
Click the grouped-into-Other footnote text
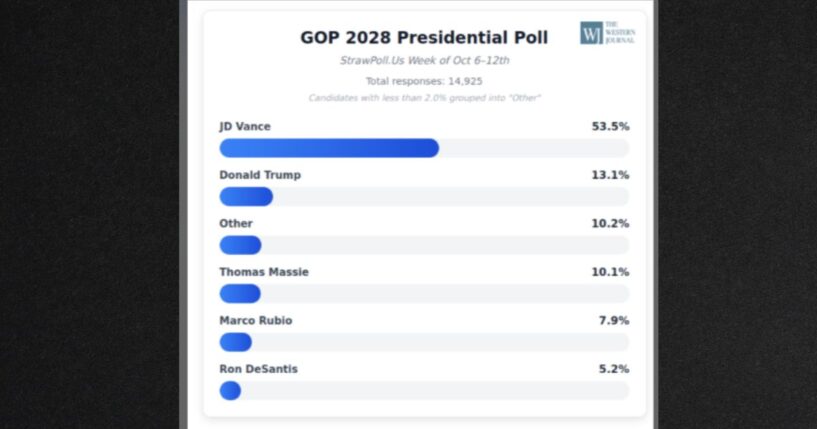[x=424, y=98]
